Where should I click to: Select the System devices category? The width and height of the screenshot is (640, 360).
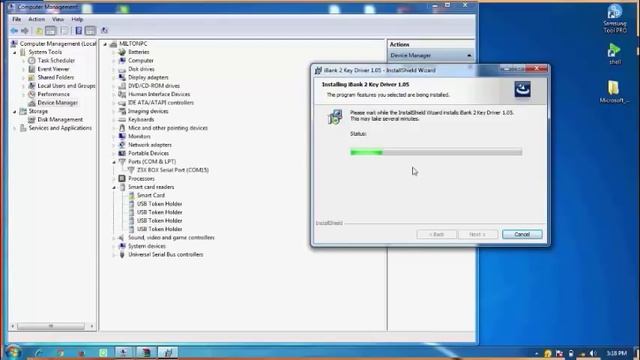(147, 246)
